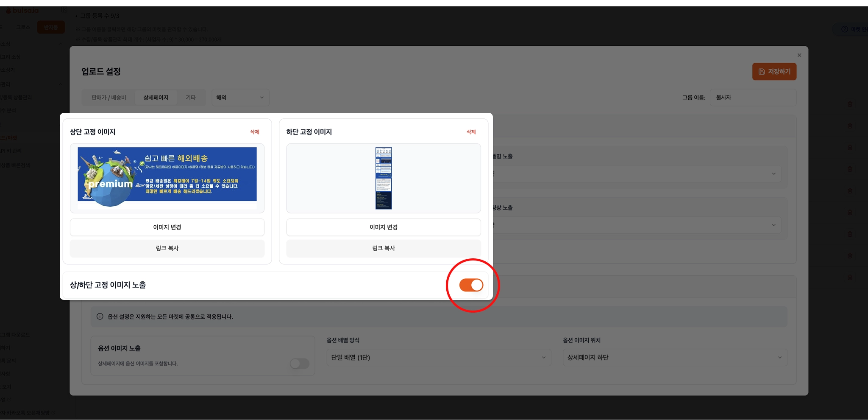Select the 반자동 tab in the sidebar
The height and width of the screenshot is (420, 868).
[x=51, y=28]
